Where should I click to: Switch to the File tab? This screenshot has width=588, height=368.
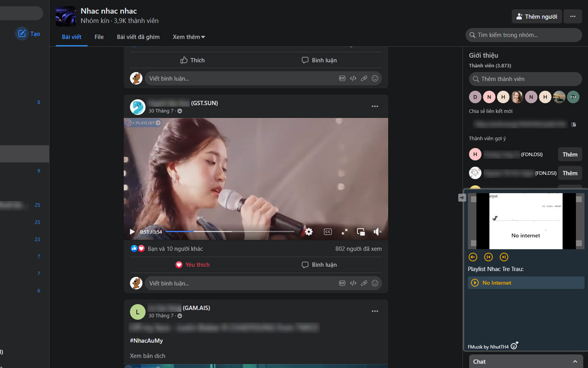click(x=99, y=37)
